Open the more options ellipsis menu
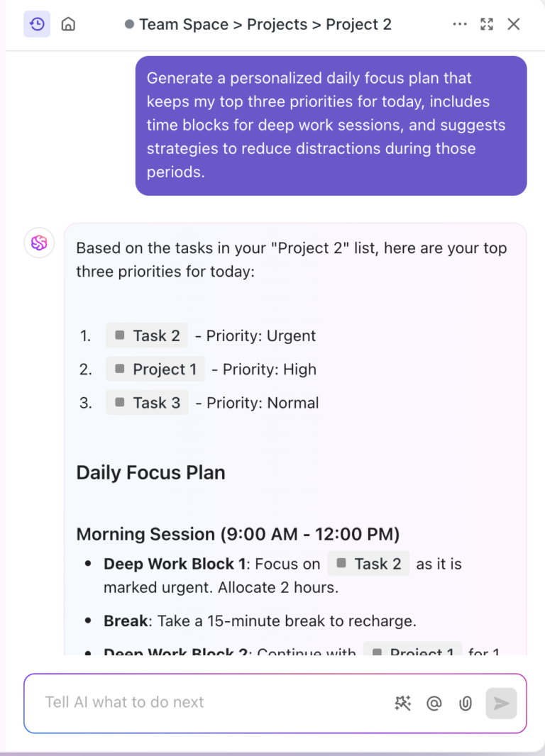The image size is (545, 756). click(460, 24)
